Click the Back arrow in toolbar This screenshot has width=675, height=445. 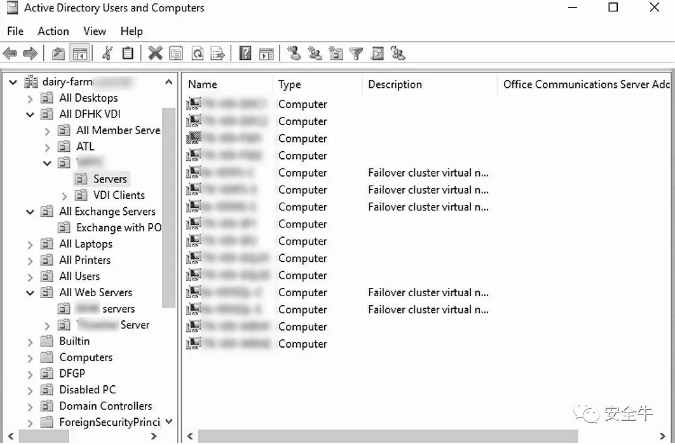[x=11, y=53]
